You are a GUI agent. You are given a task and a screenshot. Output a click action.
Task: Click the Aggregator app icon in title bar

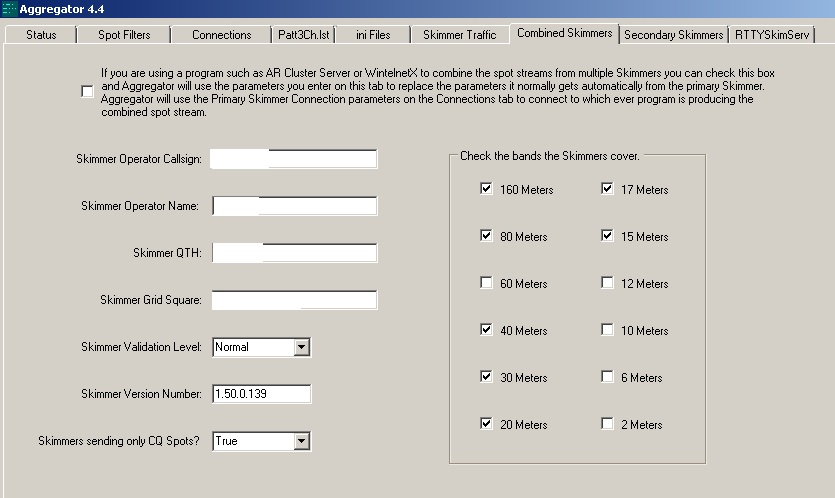click(9, 9)
